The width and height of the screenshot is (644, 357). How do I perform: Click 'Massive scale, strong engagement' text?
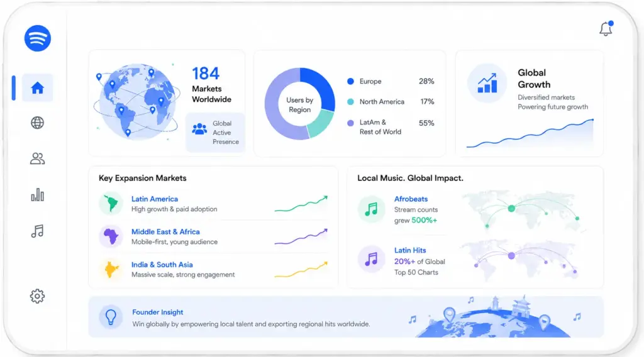(x=183, y=275)
